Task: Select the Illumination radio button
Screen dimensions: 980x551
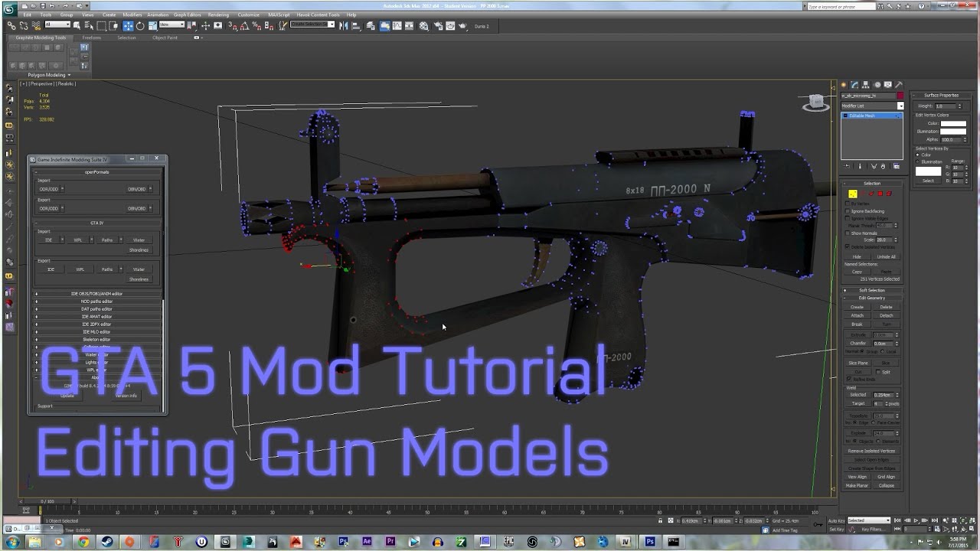Action: [x=917, y=161]
